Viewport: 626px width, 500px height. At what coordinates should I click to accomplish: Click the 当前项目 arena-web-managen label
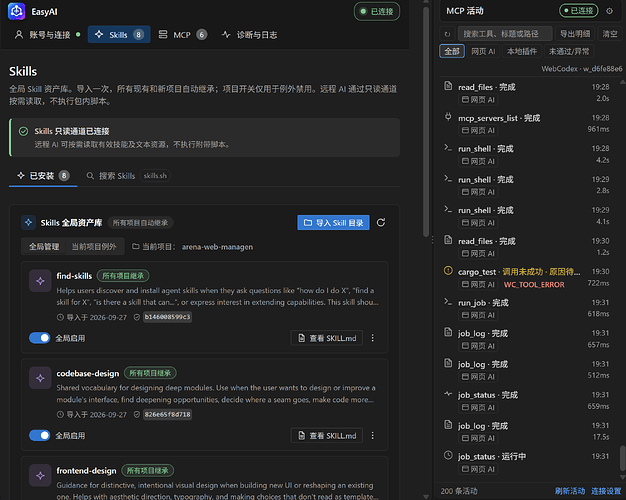pyautogui.click(x=192, y=247)
